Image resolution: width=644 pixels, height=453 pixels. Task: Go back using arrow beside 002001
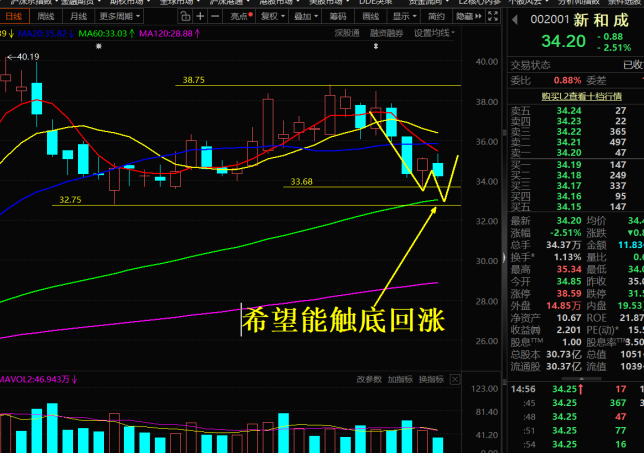click(x=515, y=19)
